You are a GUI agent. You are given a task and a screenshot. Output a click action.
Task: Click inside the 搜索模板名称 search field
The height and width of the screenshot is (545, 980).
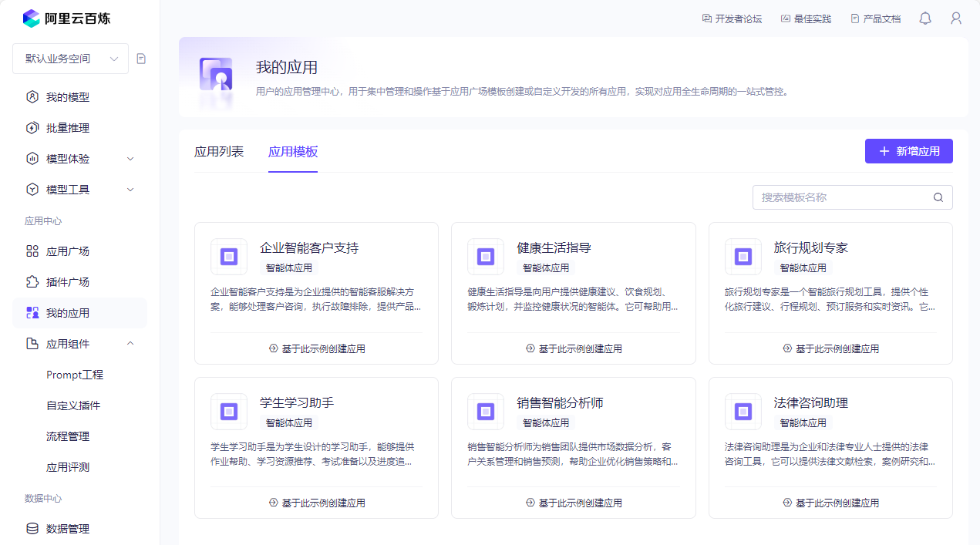840,197
